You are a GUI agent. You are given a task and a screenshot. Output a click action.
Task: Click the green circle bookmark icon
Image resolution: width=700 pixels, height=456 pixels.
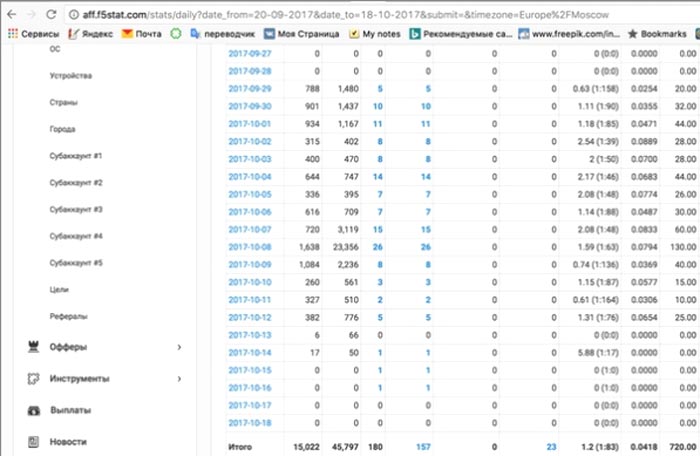[x=176, y=34]
